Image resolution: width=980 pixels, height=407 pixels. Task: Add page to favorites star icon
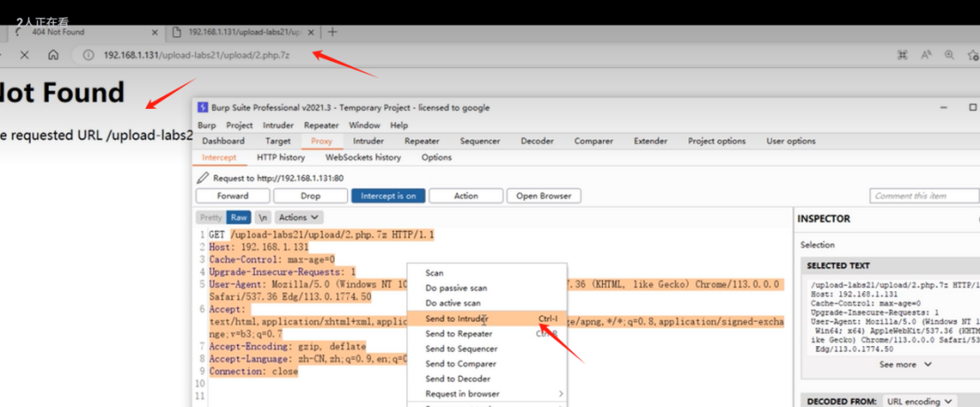pyautogui.click(x=973, y=55)
